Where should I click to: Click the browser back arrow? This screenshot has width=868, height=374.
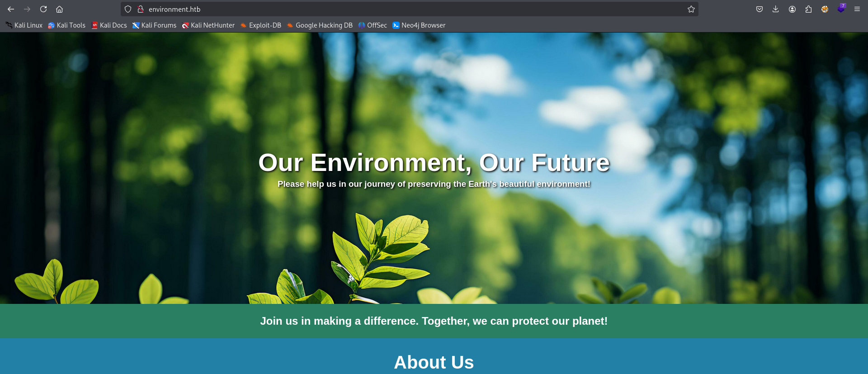[x=11, y=9]
